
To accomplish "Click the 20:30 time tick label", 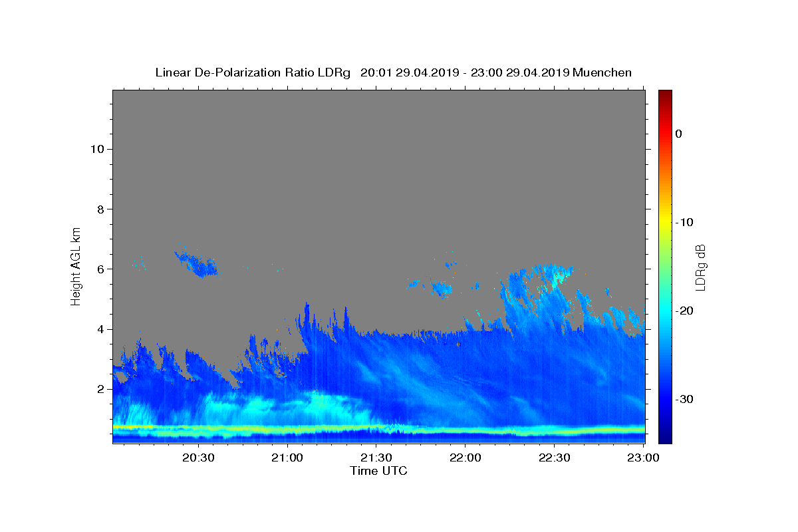I will click(199, 458).
